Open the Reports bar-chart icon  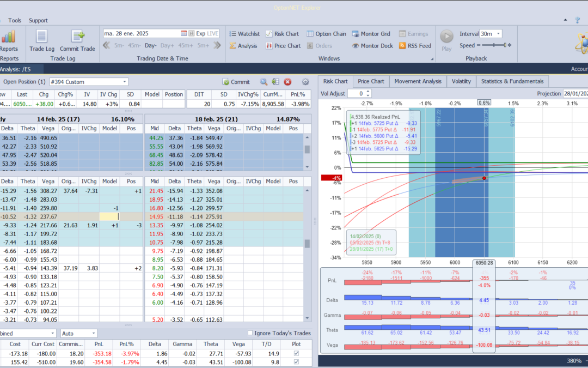(x=8, y=37)
